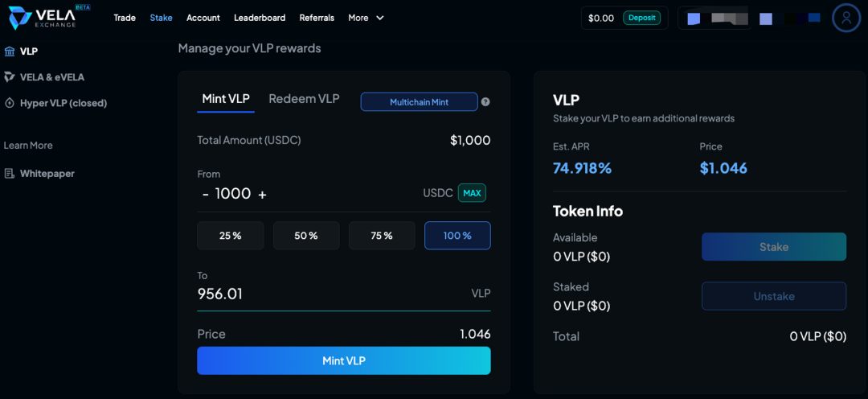Screen dimensions: 868x399
Task: Expand the More dropdown menu
Action: pos(366,18)
